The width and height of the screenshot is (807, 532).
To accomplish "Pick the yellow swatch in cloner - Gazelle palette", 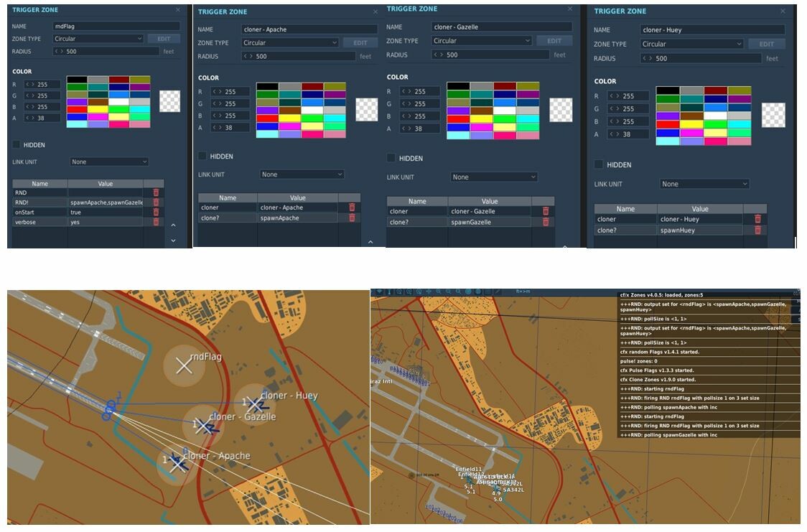I will (482, 119).
